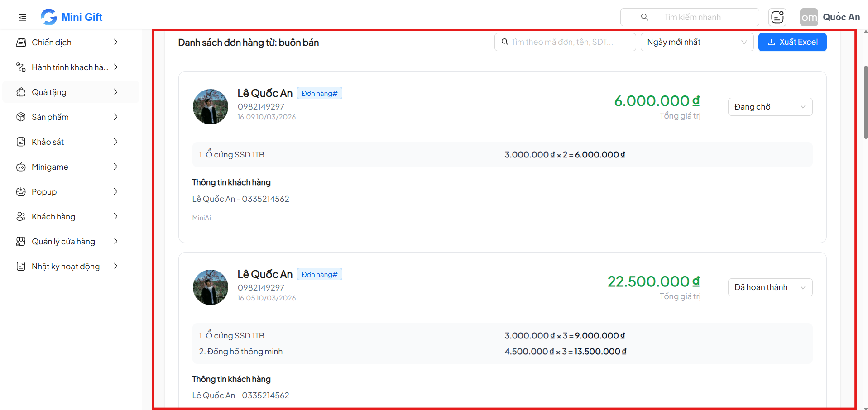Expand the Sản phẩm menu chevron
Screen dimensions: 868x410
[x=116, y=117]
